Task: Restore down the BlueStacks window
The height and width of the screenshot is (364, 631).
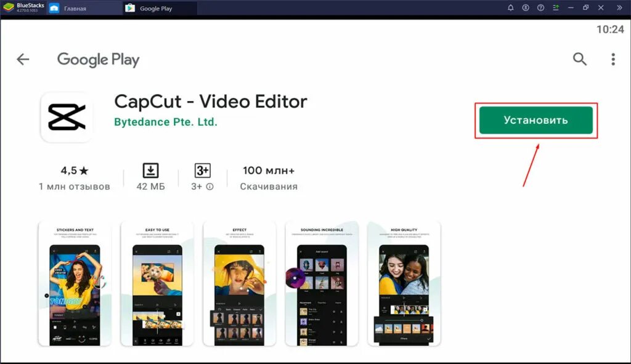Action: pos(585,7)
